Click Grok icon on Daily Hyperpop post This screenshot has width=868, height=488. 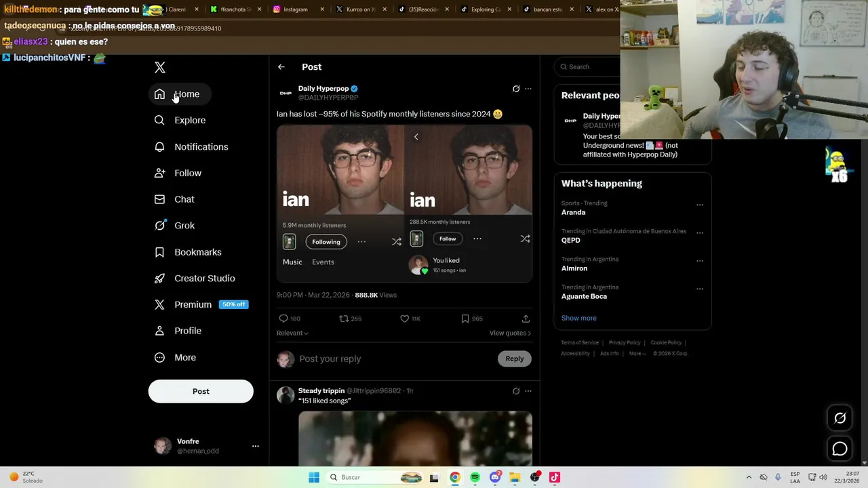point(516,89)
